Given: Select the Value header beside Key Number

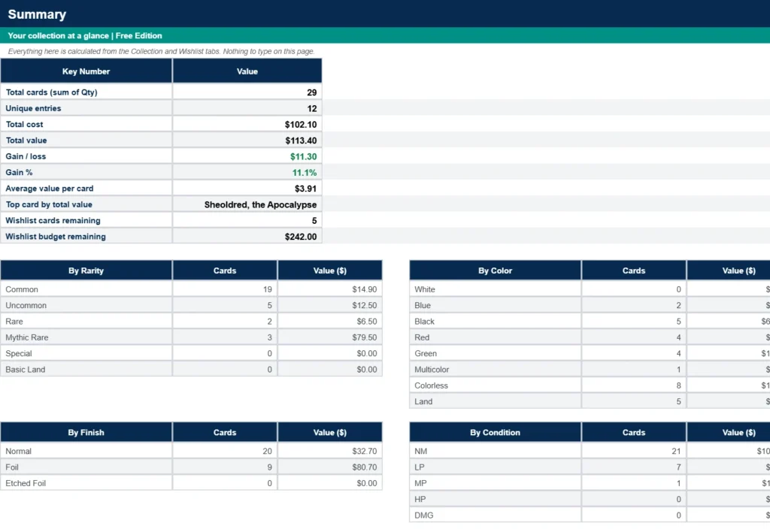Looking at the screenshot, I should (247, 71).
